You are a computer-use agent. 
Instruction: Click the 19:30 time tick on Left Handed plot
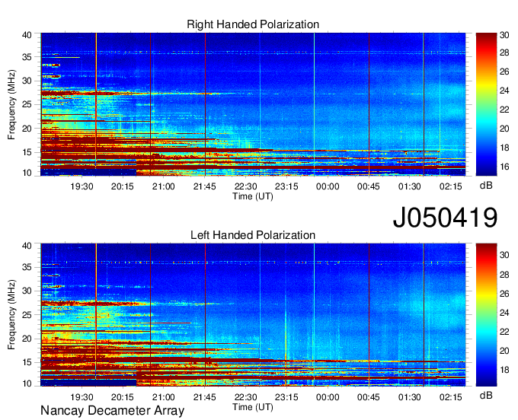pos(82,397)
